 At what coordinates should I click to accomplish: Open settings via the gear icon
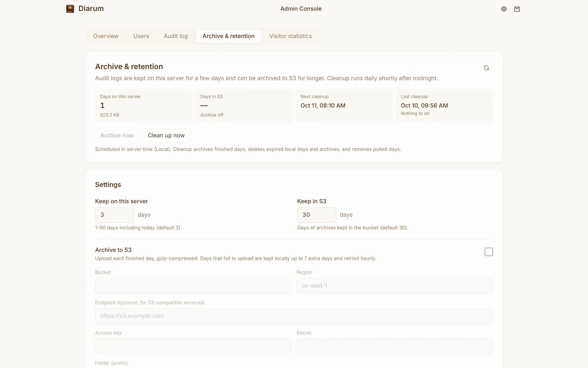click(x=504, y=9)
